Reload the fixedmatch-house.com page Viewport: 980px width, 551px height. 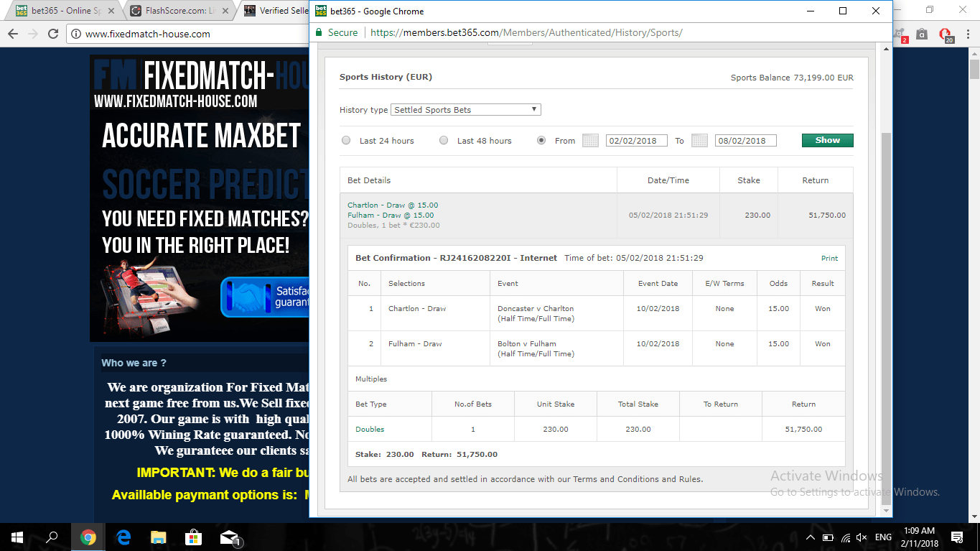point(53,34)
